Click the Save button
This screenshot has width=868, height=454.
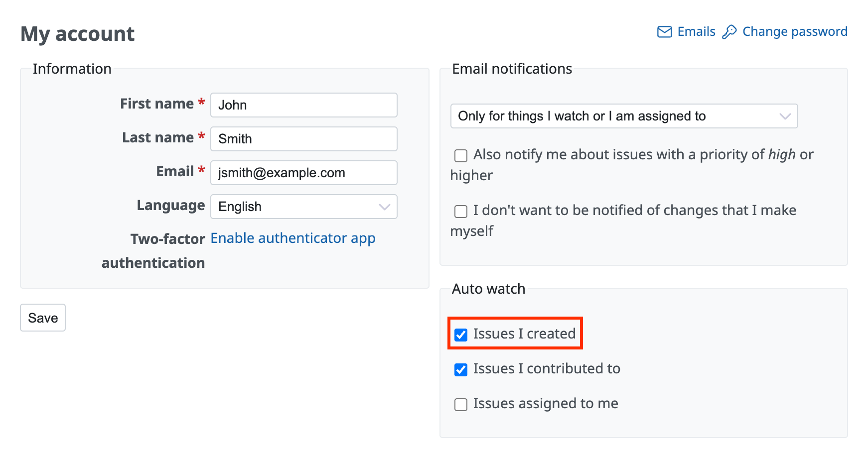[43, 318]
